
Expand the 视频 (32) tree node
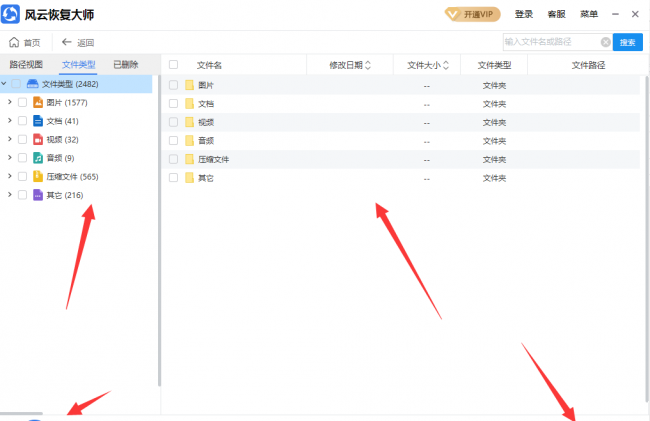[x=10, y=139]
